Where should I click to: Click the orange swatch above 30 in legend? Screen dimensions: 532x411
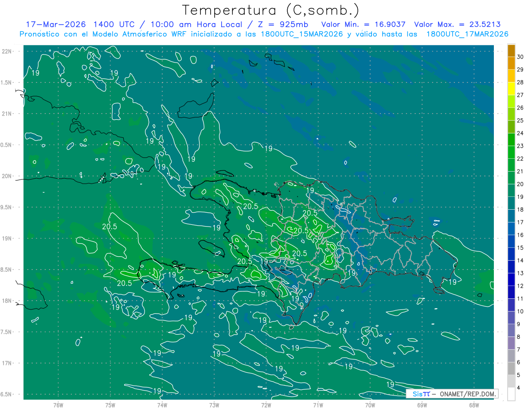click(511, 51)
